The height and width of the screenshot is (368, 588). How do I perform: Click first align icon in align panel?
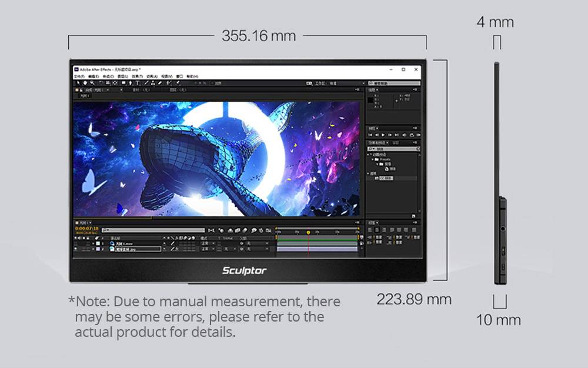coord(370,230)
